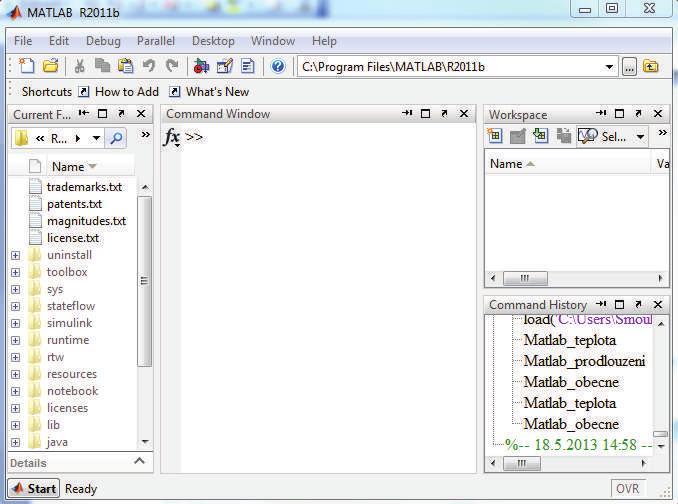Open the current directory path dropdown
Image resolution: width=678 pixels, height=504 pixels.
[609, 67]
